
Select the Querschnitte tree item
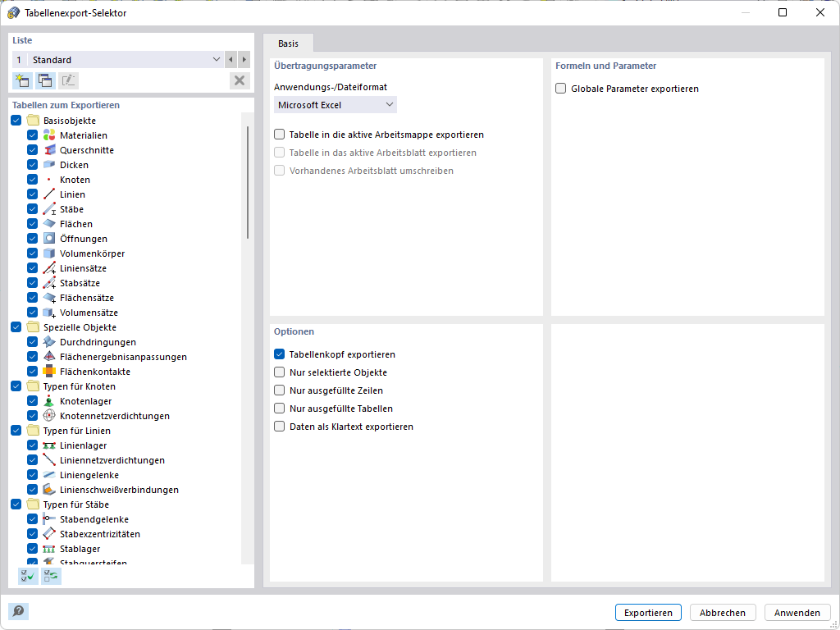pos(86,150)
